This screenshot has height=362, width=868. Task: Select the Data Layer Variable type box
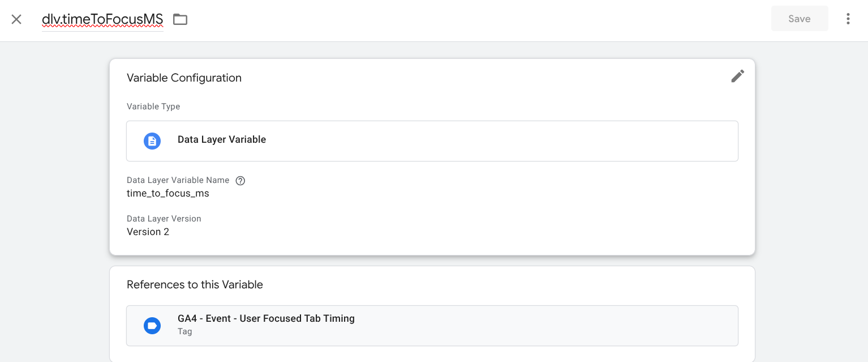[432, 140]
